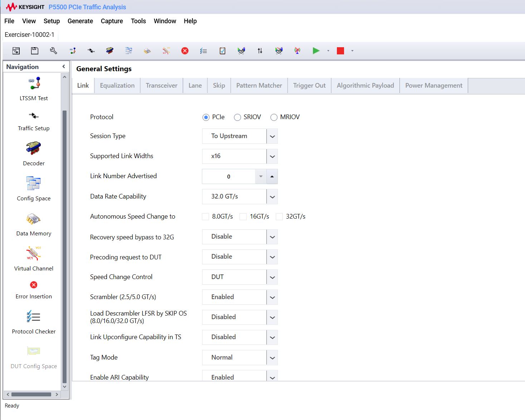This screenshot has width=525, height=420.
Task: Click the traffic setup arrows toolbar icon
Action: [x=91, y=51]
